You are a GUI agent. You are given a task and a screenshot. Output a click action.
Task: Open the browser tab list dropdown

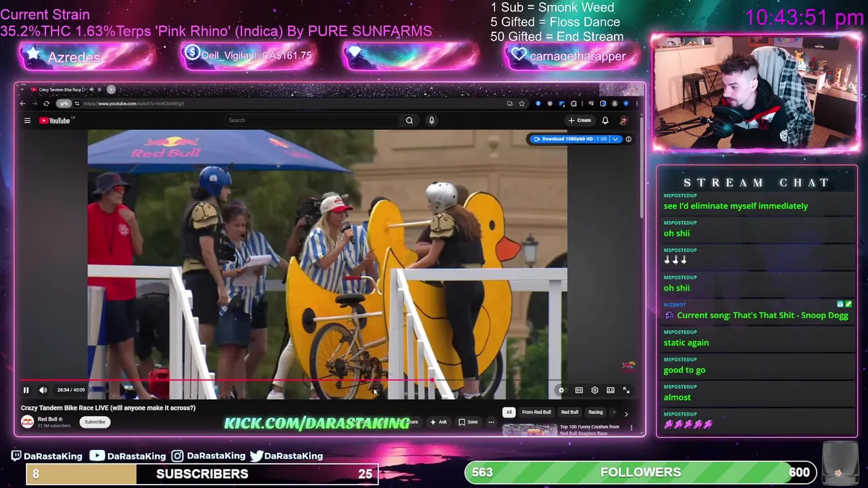click(22, 89)
